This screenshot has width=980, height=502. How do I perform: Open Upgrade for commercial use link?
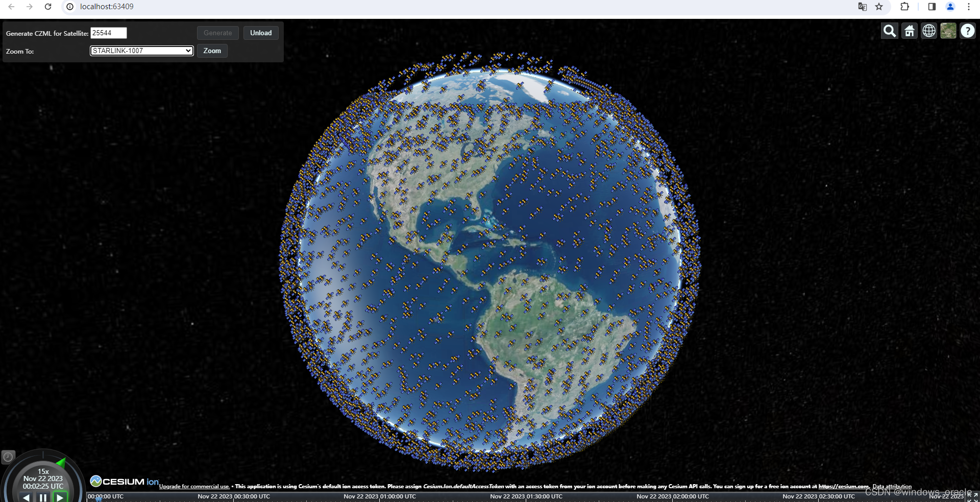point(194,487)
